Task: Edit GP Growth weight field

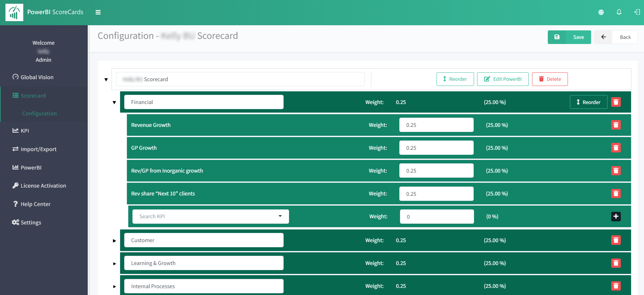Action: tap(436, 148)
